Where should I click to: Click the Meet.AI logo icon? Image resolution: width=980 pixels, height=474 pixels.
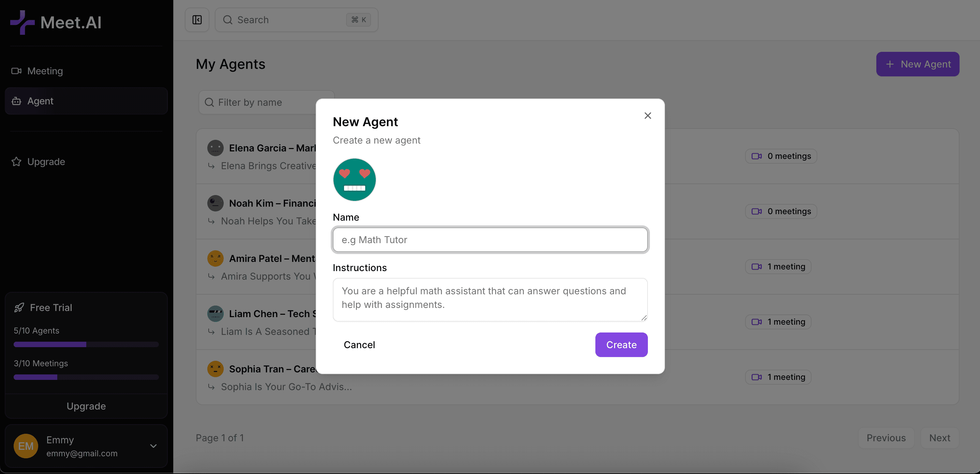[x=22, y=22]
